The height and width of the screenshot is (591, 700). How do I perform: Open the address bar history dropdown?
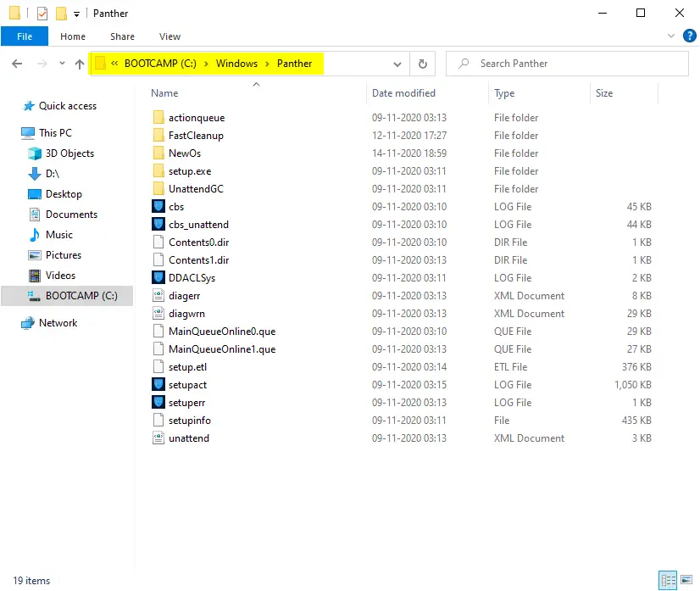397,64
